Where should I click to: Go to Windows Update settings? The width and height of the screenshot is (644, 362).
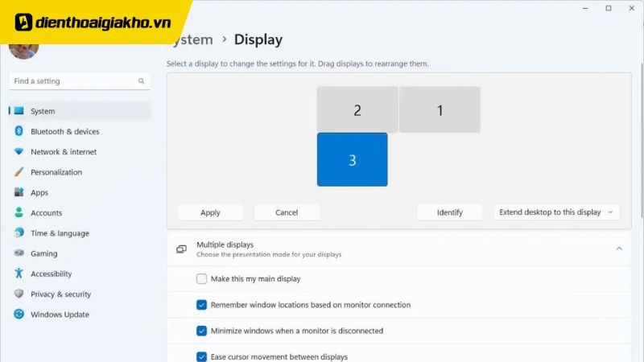coord(80,315)
